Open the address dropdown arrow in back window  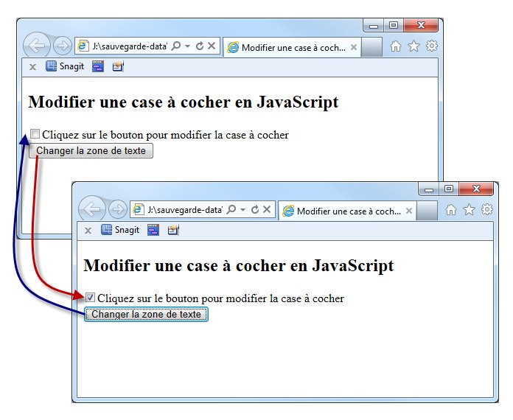coord(187,46)
